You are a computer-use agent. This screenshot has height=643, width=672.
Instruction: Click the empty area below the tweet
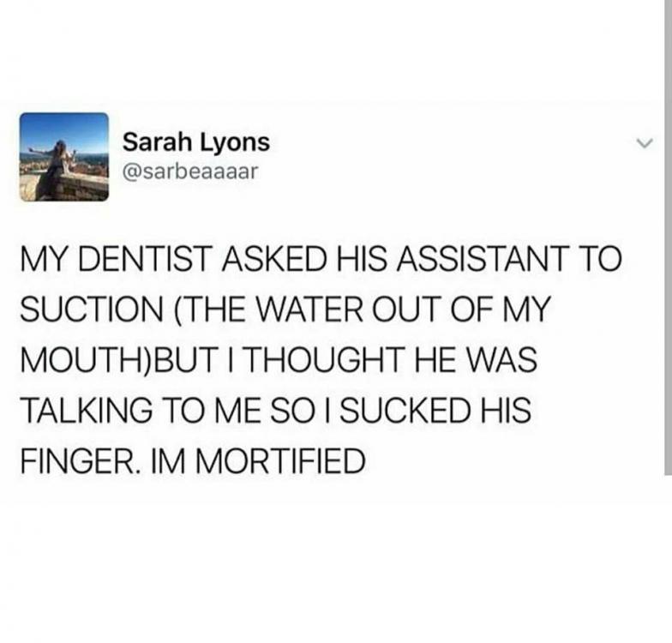(334, 557)
